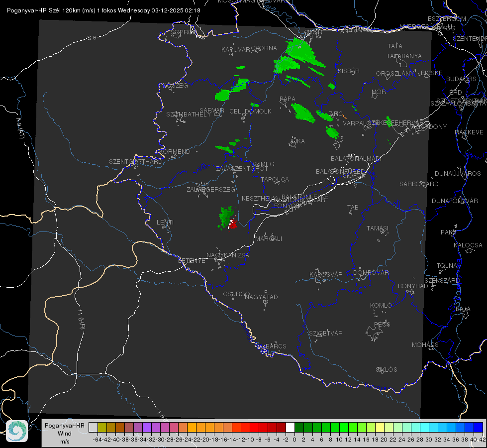Image resolution: width=487 pixels, height=448 pixels.
Task: Click the PAKS city label
Action: coord(449,232)
